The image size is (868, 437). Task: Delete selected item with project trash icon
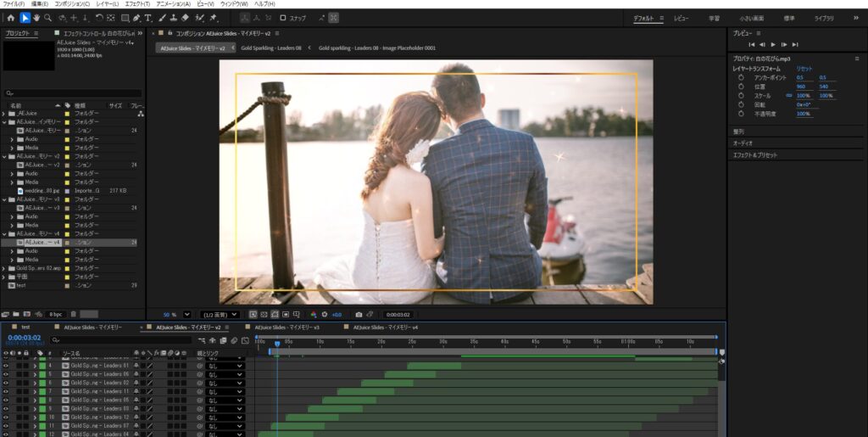pos(73,314)
